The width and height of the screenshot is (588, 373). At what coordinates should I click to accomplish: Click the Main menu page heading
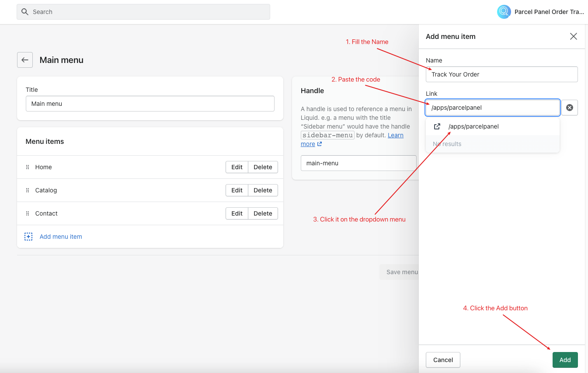pos(61,60)
